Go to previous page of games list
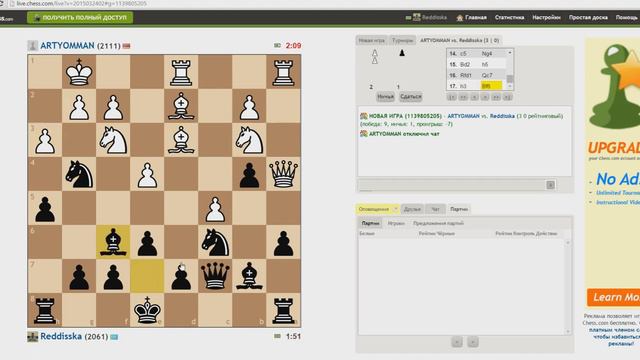Viewport: 640px width, 360px height. [457, 342]
